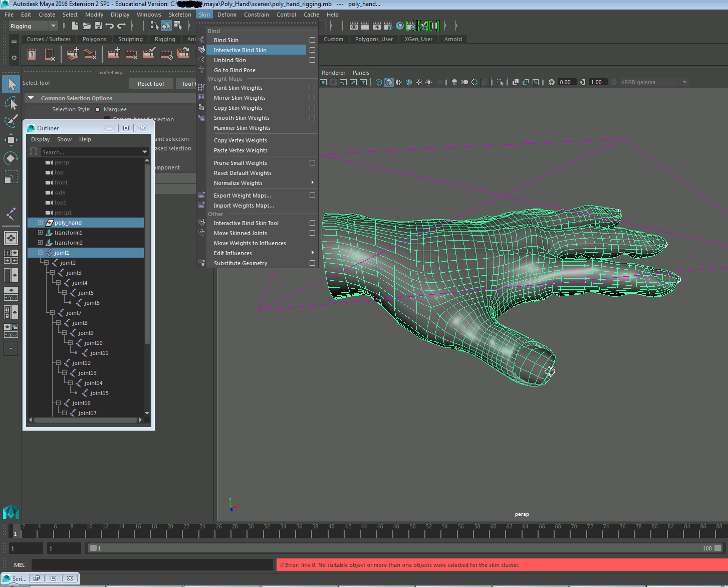Open Bind Skin options box
728x587 pixels.
pos(312,40)
